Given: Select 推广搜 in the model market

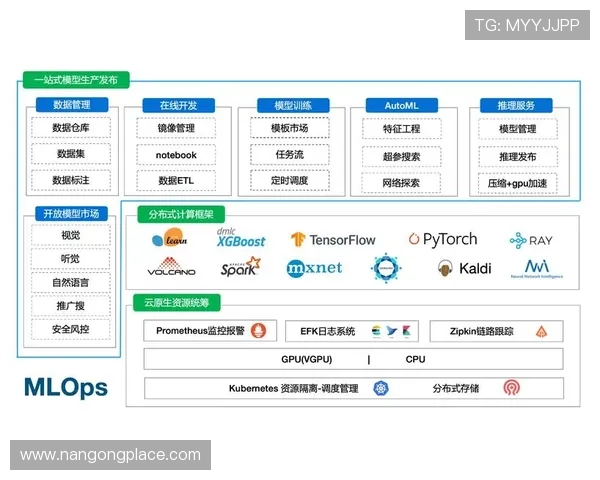Looking at the screenshot, I should point(70,306).
